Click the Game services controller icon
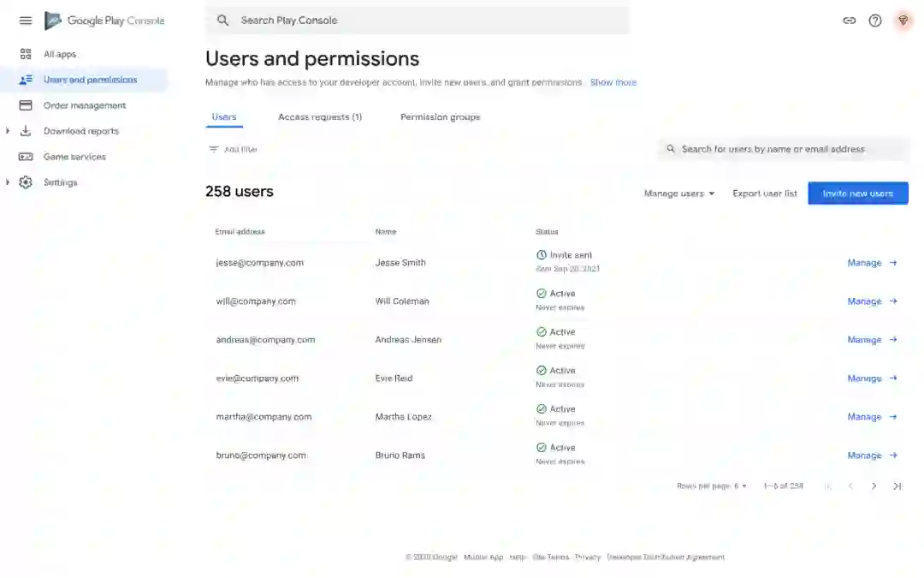Image resolution: width=924 pixels, height=578 pixels. click(26, 157)
